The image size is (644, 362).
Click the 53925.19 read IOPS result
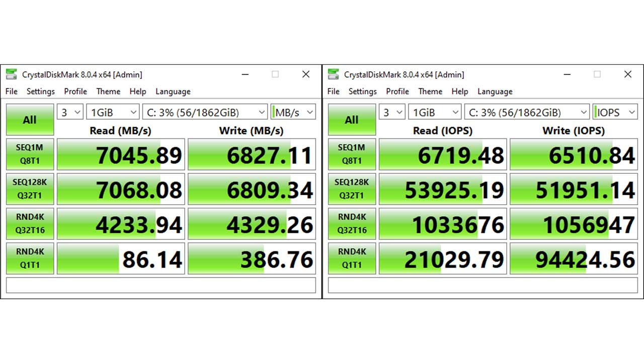(x=443, y=189)
